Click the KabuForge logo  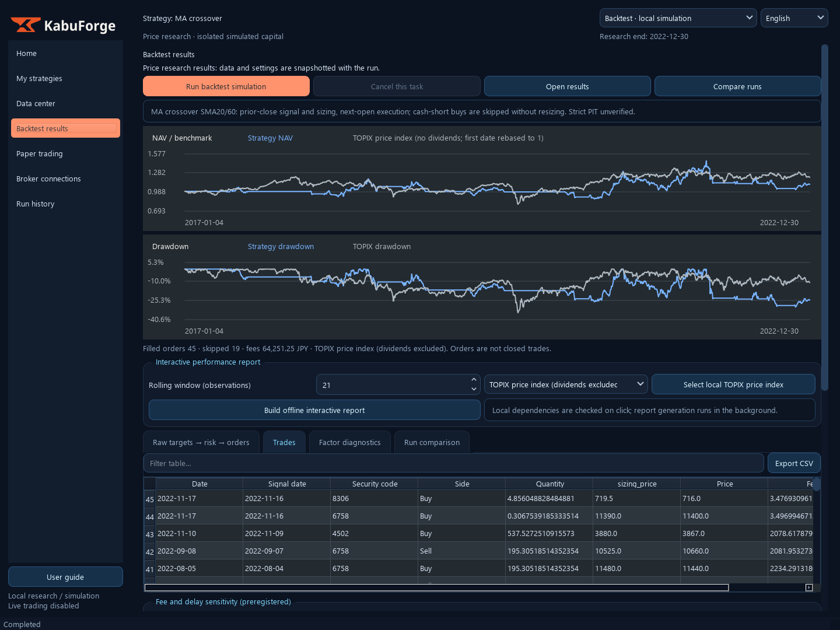(63, 25)
